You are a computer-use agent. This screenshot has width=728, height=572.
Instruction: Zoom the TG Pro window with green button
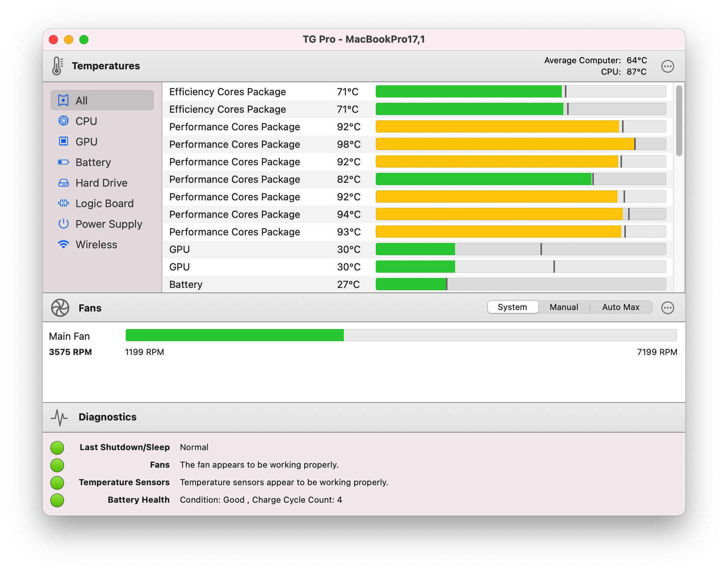pyautogui.click(x=84, y=40)
